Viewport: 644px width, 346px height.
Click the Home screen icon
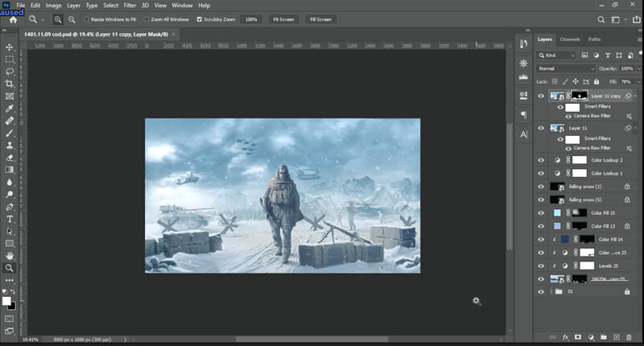tap(13, 19)
